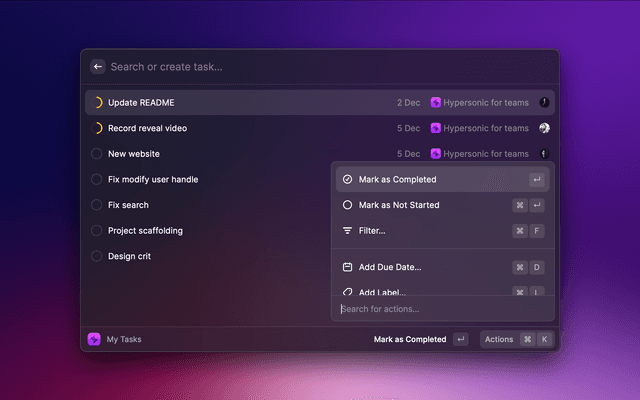Click the Hypersonic icon in bottom bar

[94, 339]
